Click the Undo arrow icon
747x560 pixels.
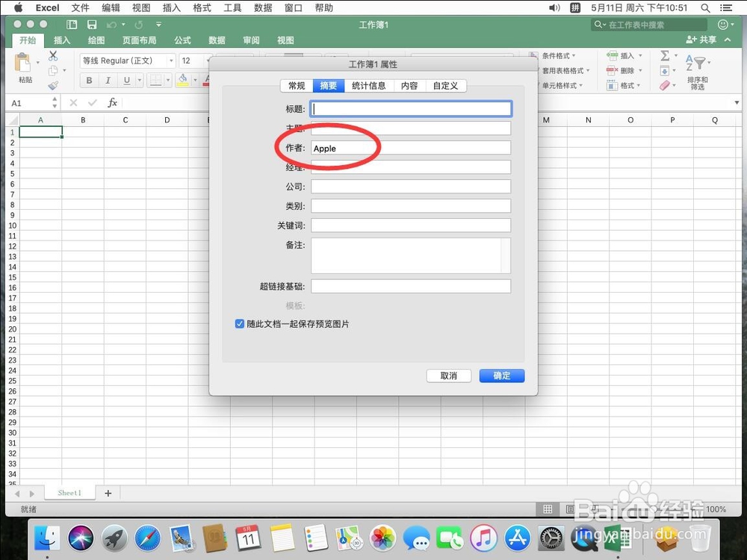tap(111, 25)
